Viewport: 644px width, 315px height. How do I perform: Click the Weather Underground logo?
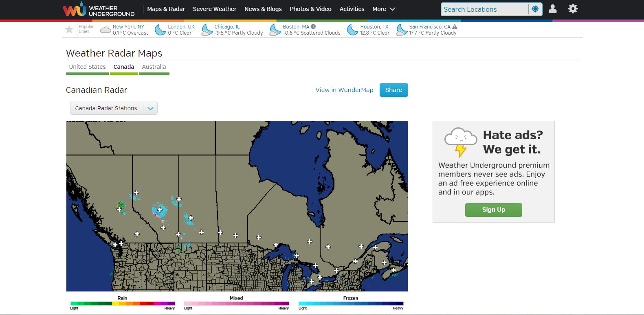coord(99,9)
